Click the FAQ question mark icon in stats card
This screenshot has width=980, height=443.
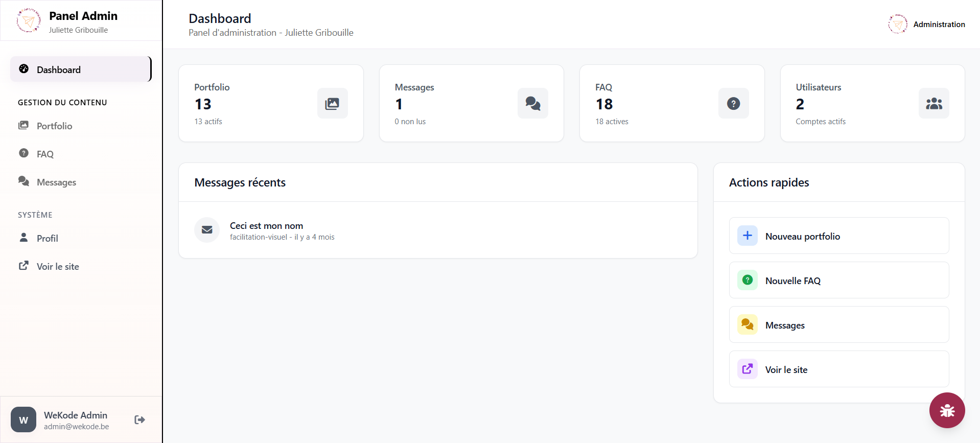tap(733, 104)
